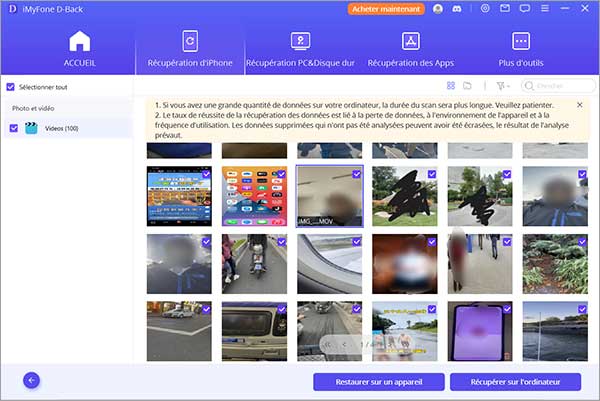Image resolution: width=600 pixels, height=401 pixels.
Task: Open the user account profile icon
Action: pyautogui.click(x=438, y=8)
